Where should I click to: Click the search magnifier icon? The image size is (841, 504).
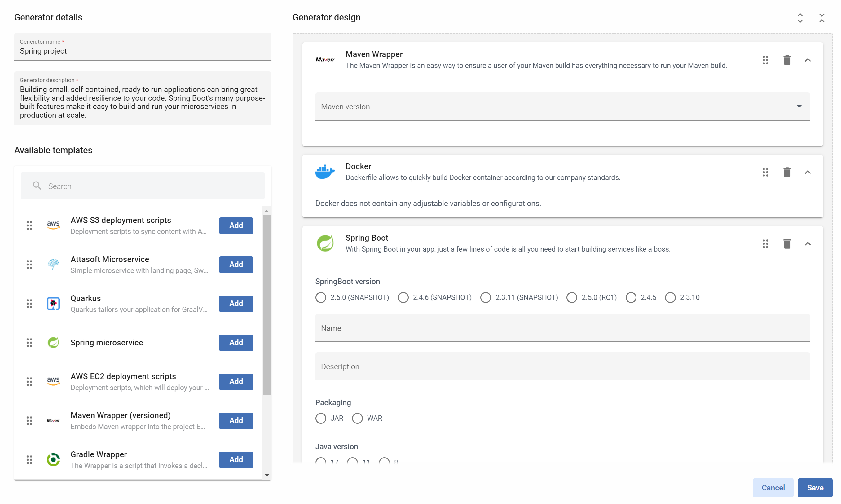pos(37,186)
